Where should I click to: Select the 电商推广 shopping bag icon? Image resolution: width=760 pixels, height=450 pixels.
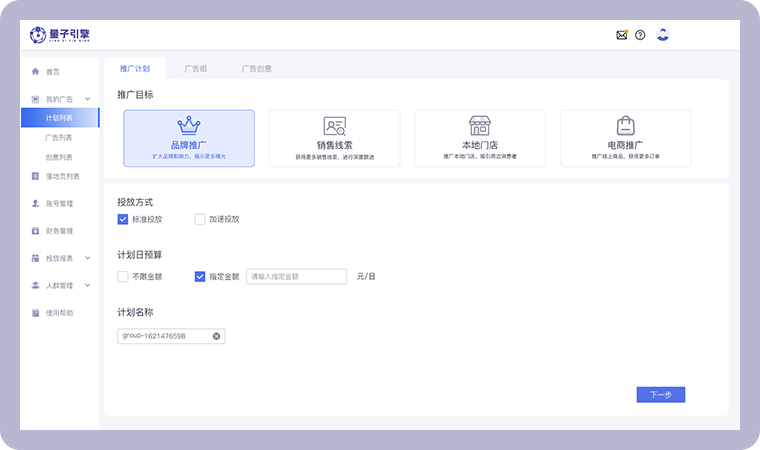tap(625, 126)
